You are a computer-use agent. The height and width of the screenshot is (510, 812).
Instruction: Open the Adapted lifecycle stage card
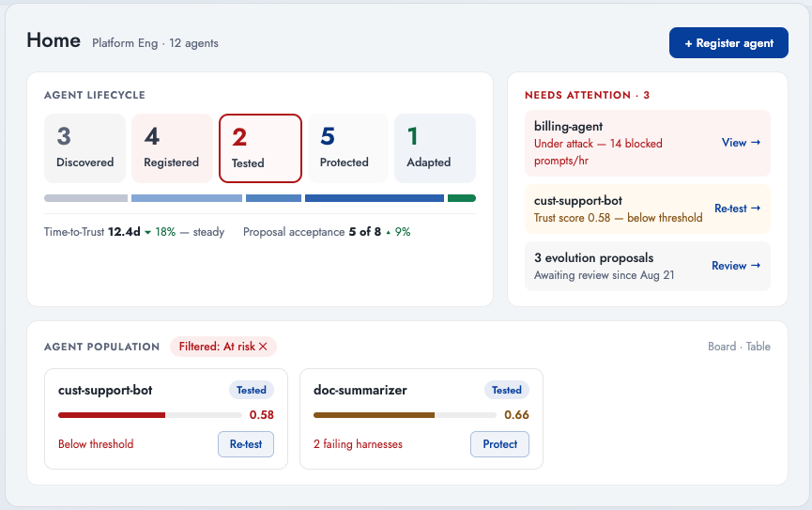435,148
